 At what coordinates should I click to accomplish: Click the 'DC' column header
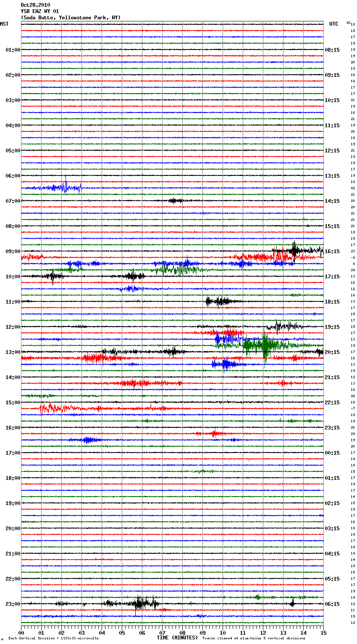(349, 23)
